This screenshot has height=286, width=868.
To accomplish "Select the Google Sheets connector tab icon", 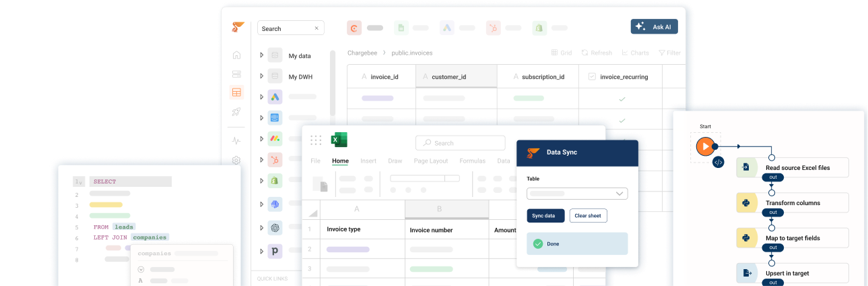I will point(401,28).
